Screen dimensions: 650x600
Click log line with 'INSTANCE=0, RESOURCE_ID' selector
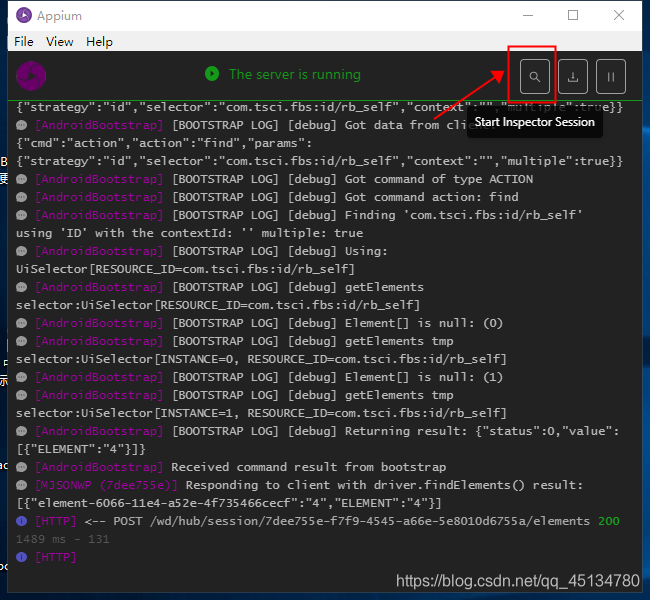pos(261,359)
